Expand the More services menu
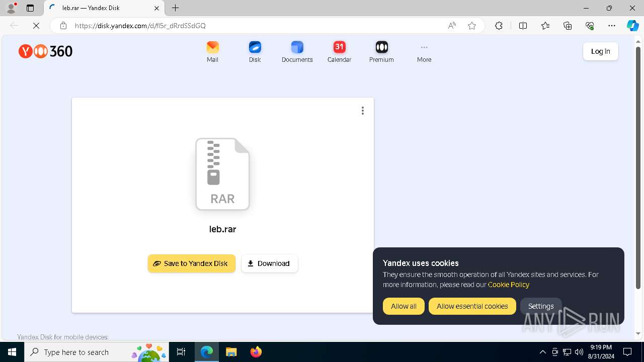The width and height of the screenshot is (644, 362). point(424,52)
